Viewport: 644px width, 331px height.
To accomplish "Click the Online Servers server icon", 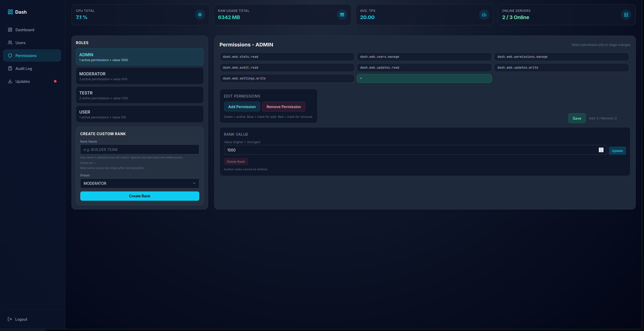I will coord(626,15).
